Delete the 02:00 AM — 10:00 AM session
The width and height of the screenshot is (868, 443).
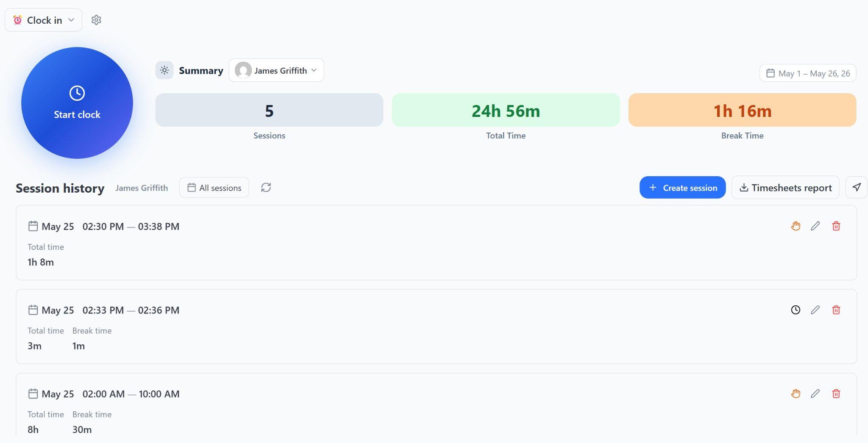pyautogui.click(x=836, y=394)
